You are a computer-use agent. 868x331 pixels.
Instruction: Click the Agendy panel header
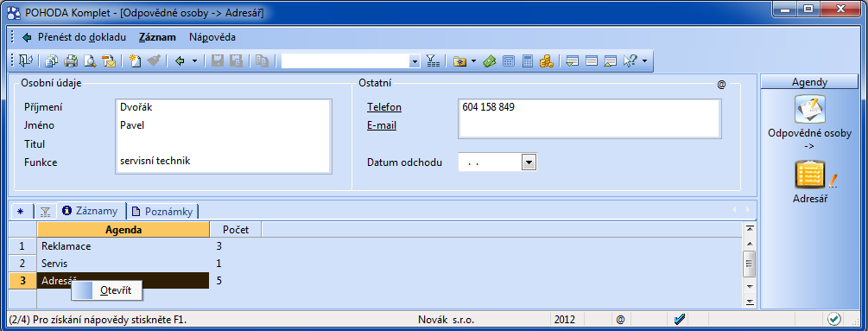click(809, 82)
